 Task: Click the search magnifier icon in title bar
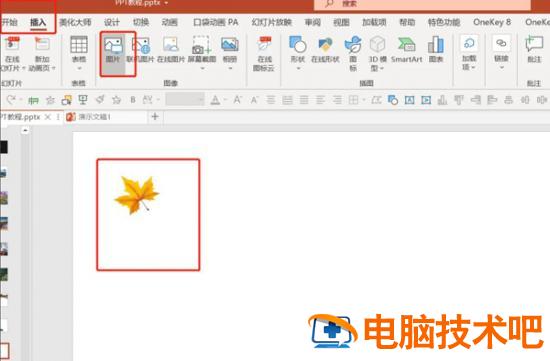point(329,4)
